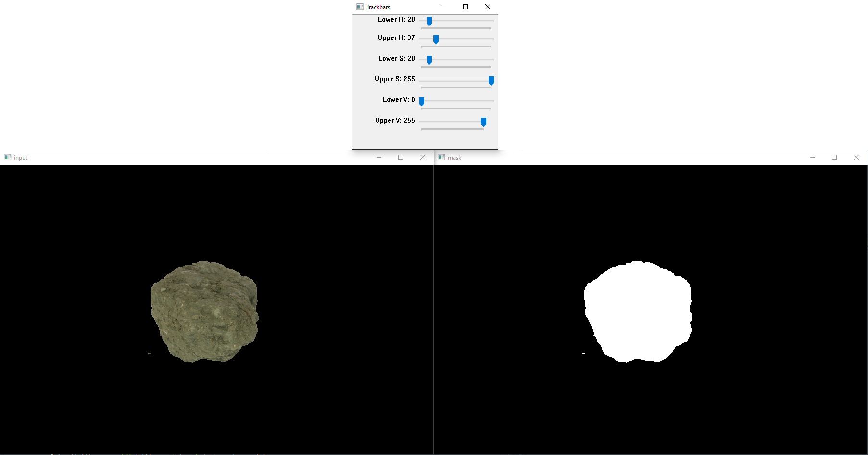868x455 pixels.
Task: Click the small green speck beside the rock
Action: tap(150, 353)
